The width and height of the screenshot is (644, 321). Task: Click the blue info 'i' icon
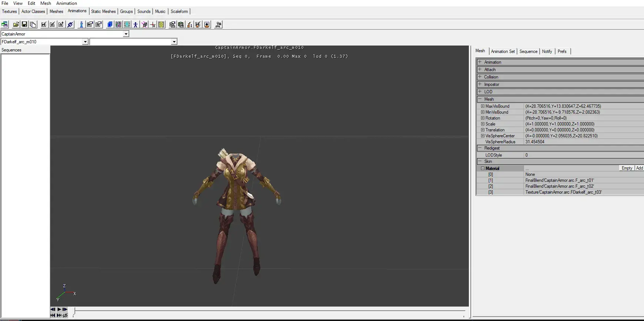point(81,24)
